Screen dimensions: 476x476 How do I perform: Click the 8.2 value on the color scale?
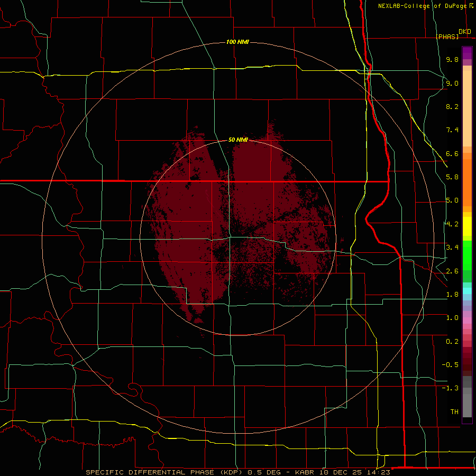point(452,106)
